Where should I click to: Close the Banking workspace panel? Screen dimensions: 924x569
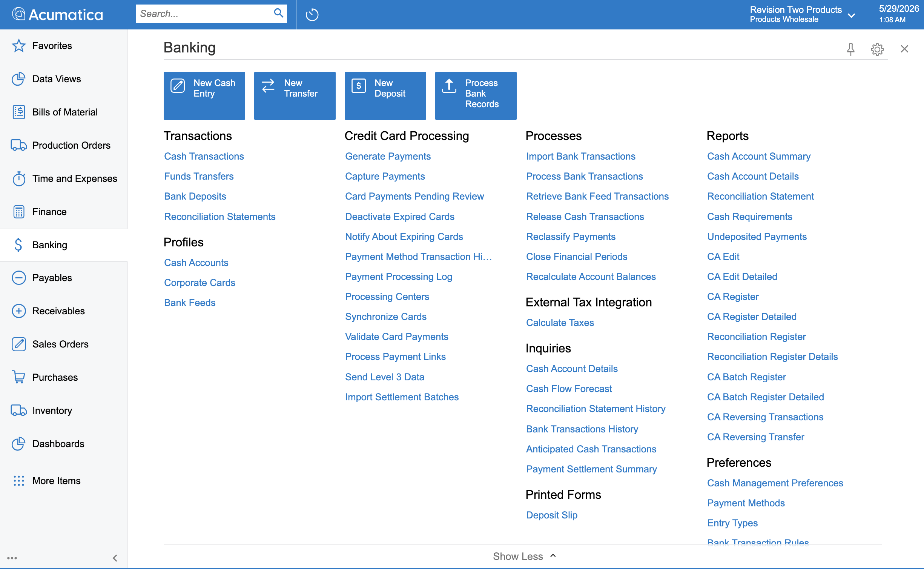click(904, 49)
